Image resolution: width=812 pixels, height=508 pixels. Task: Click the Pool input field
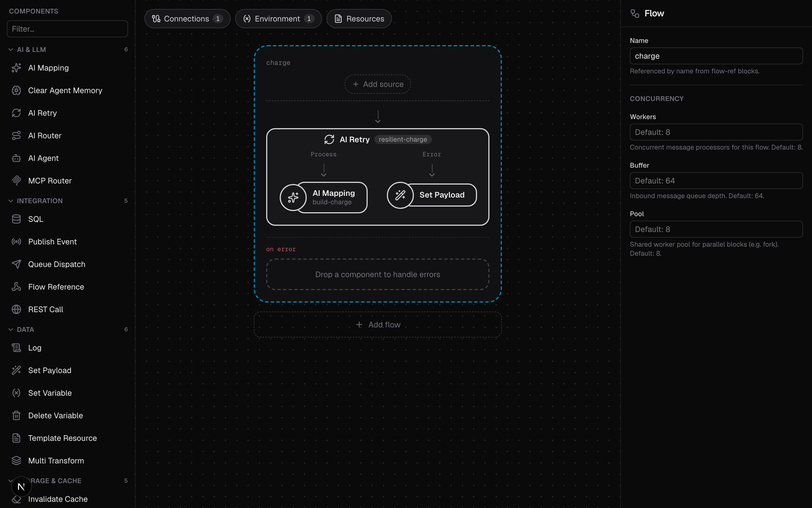point(716,229)
